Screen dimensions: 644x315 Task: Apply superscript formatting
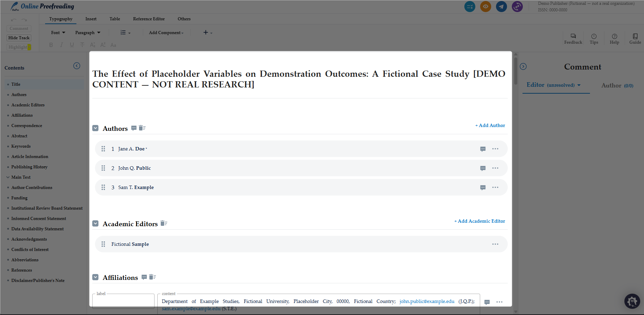[x=103, y=45]
